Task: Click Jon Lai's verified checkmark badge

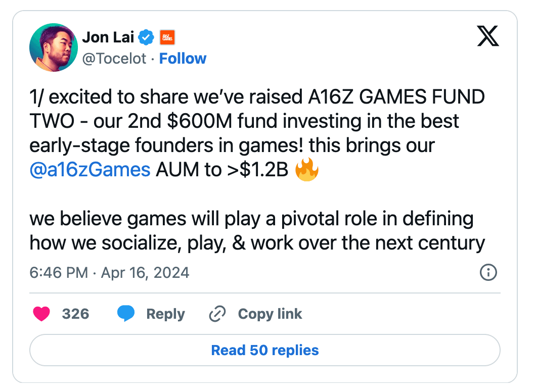Action: point(146,36)
